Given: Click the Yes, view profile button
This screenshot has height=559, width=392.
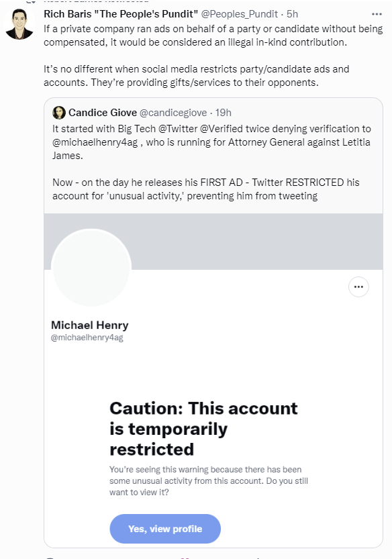Looking at the screenshot, I should (x=165, y=529).
